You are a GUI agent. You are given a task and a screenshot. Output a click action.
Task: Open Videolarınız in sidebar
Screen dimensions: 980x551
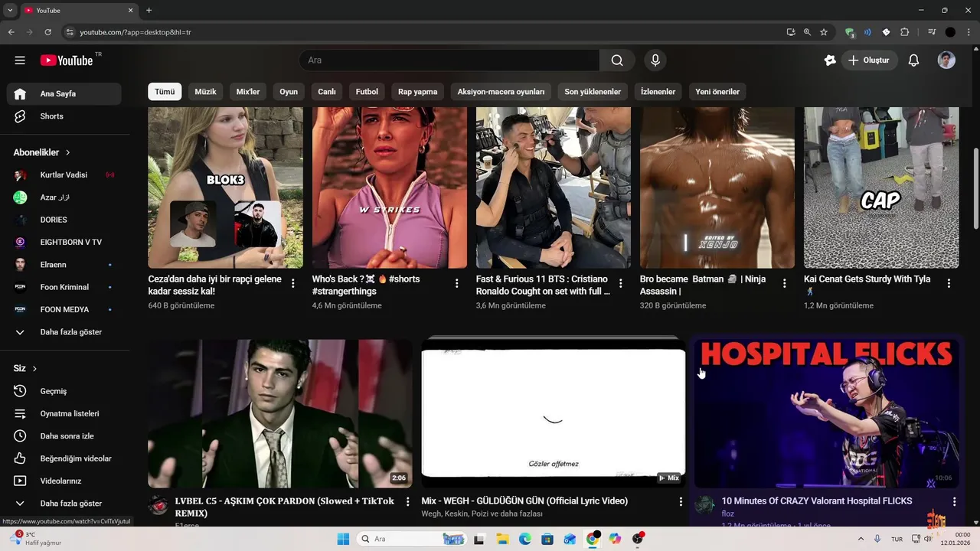pyautogui.click(x=64, y=481)
